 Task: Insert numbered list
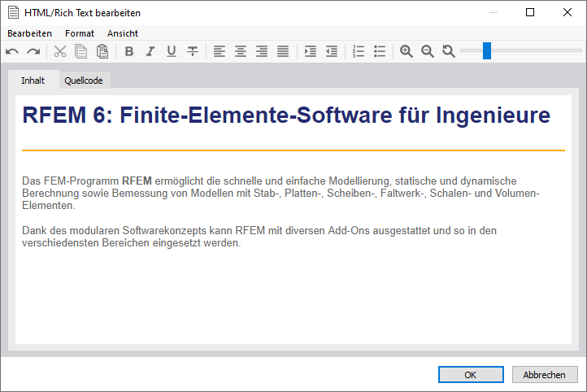[359, 51]
